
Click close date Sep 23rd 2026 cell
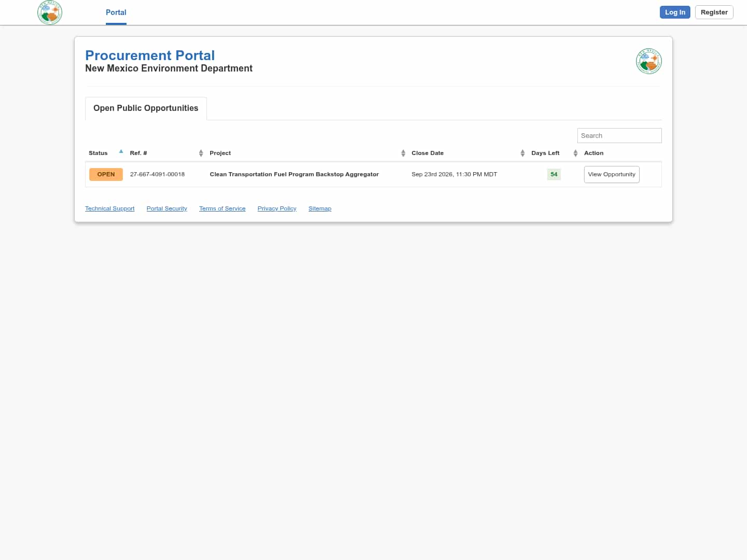(454, 174)
